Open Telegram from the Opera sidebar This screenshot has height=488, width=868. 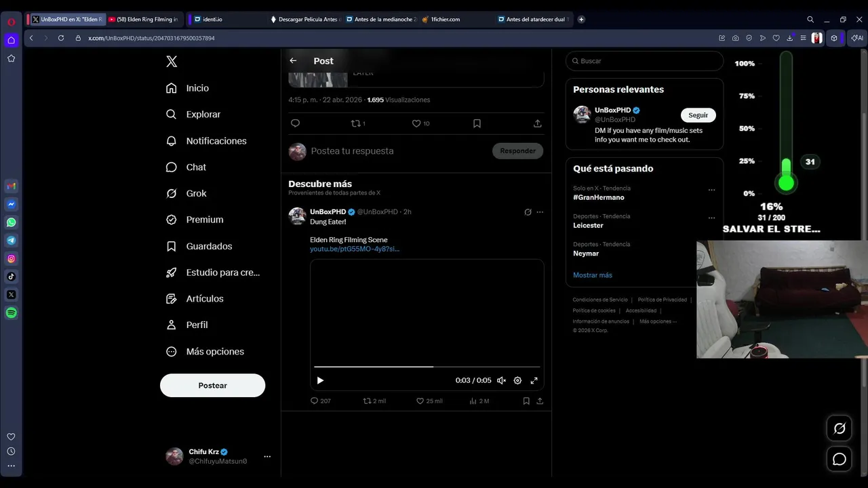(x=11, y=241)
